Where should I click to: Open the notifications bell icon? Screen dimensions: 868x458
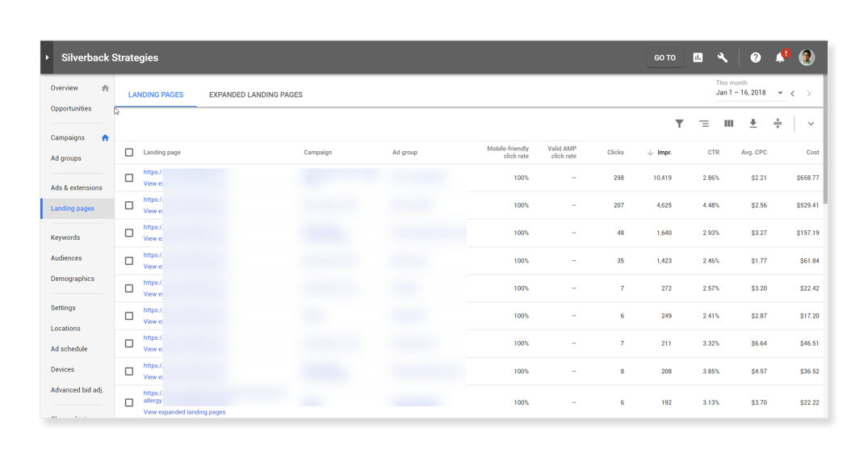coord(781,57)
